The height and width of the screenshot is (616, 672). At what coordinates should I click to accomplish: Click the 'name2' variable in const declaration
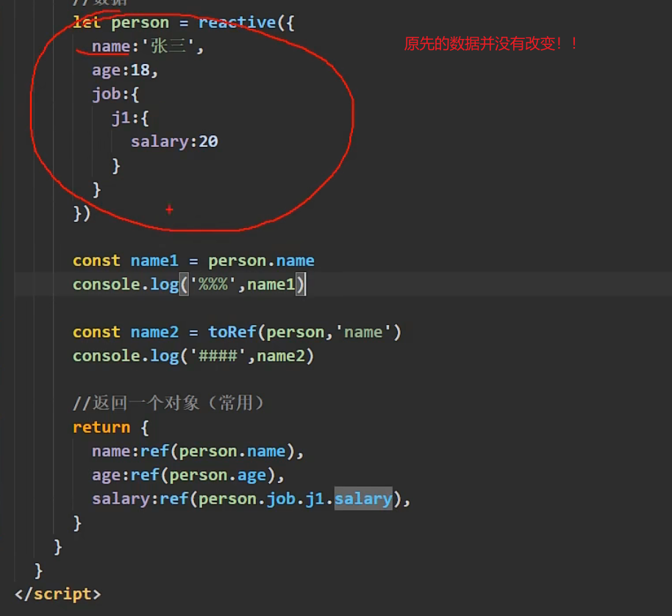click(x=154, y=332)
